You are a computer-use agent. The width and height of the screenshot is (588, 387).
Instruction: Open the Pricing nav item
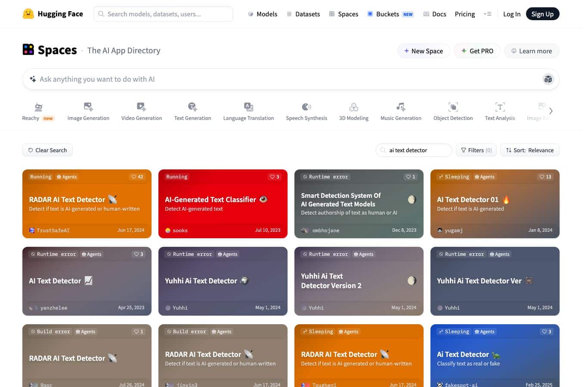465,14
